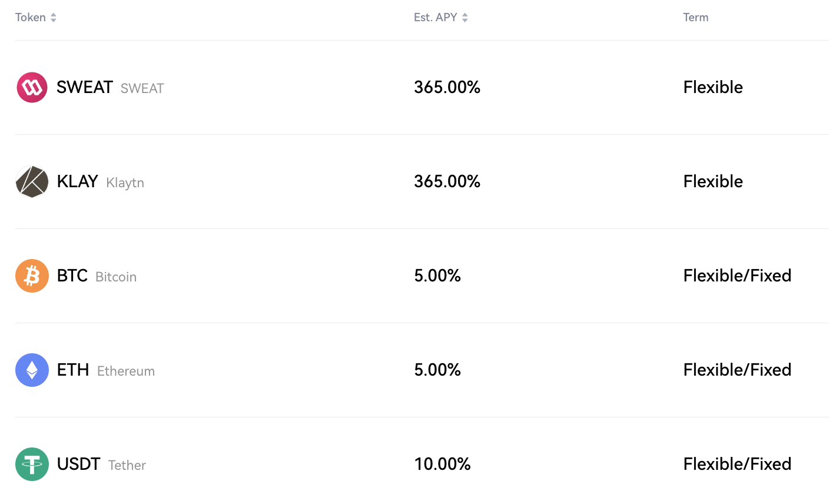Click BTC's Flexible/Fixed term
Viewport: 829px width, 504px height.
737,276
